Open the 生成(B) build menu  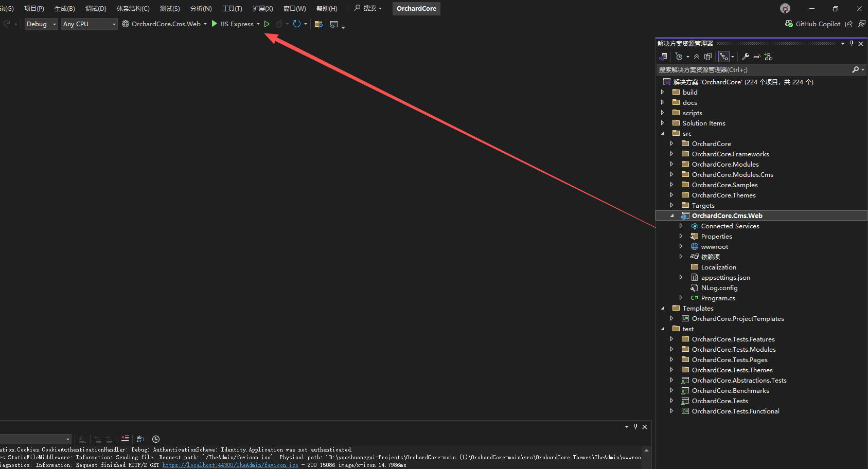click(65, 8)
